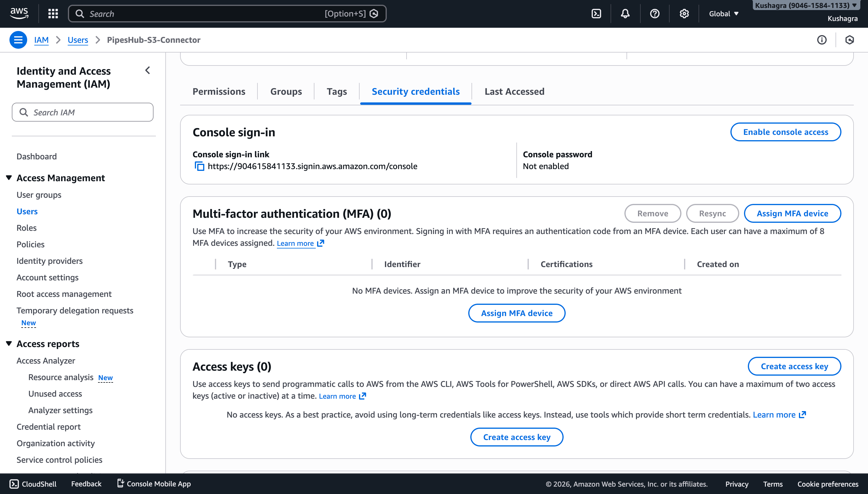The width and height of the screenshot is (868, 494).
Task: Click the Resync MFA button
Action: (x=712, y=213)
